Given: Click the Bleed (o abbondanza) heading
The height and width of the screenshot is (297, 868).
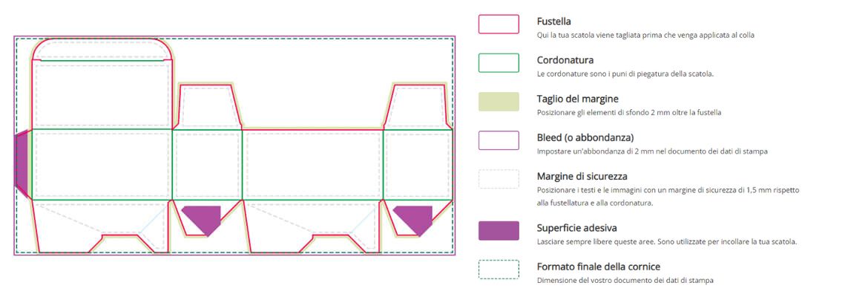Looking at the screenshot, I should click(585, 137).
